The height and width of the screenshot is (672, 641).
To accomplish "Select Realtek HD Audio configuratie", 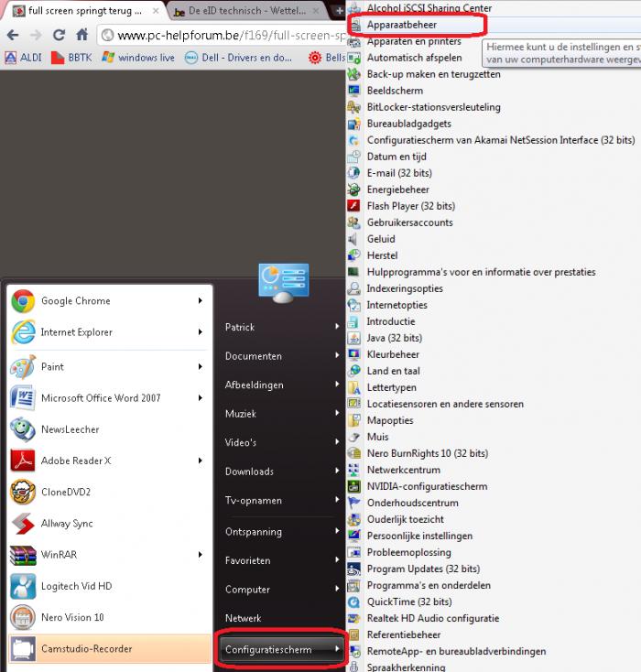I will [432, 618].
